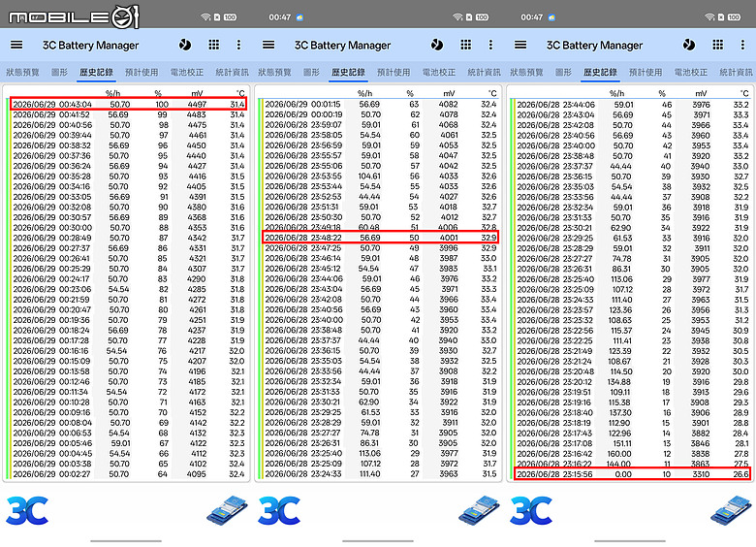Tap battery stack icon in right panel
Viewport: 756px width, 547px height.
point(731,510)
